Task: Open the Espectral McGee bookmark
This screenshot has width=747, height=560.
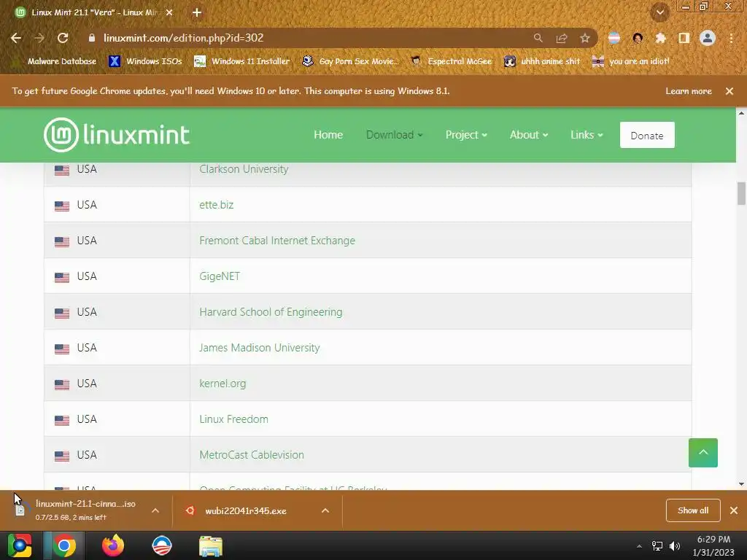Action: pyautogui.click(x=451, y=61)
